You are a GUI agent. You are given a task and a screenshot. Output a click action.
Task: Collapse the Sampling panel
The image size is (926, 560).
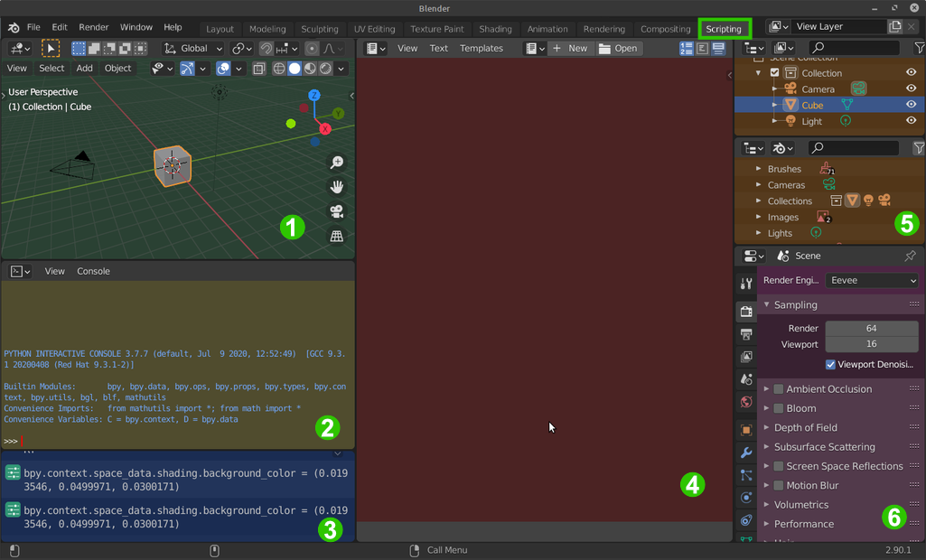796,304
